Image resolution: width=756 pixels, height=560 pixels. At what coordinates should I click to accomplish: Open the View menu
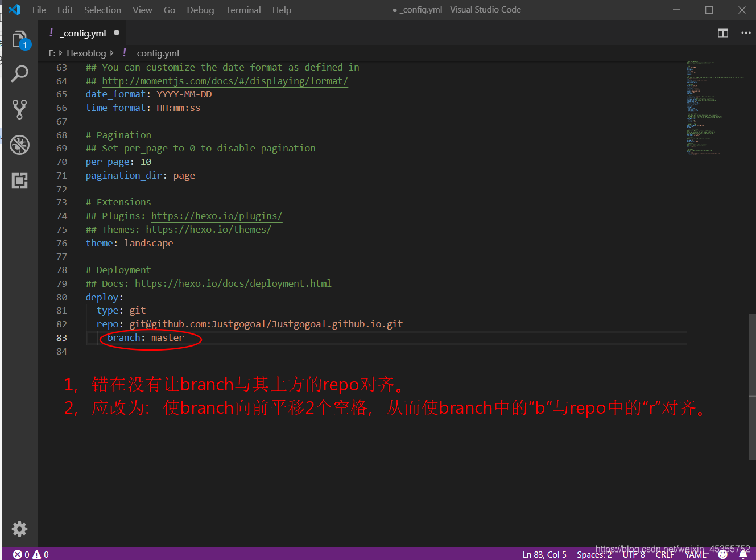pos(142,10)
